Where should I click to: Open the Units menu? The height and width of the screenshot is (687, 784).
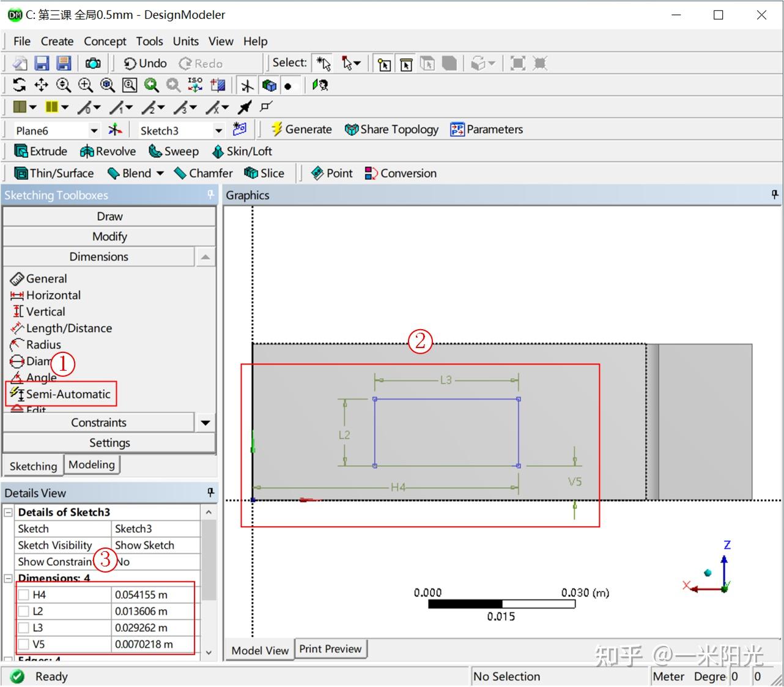[x=185, y=41]
